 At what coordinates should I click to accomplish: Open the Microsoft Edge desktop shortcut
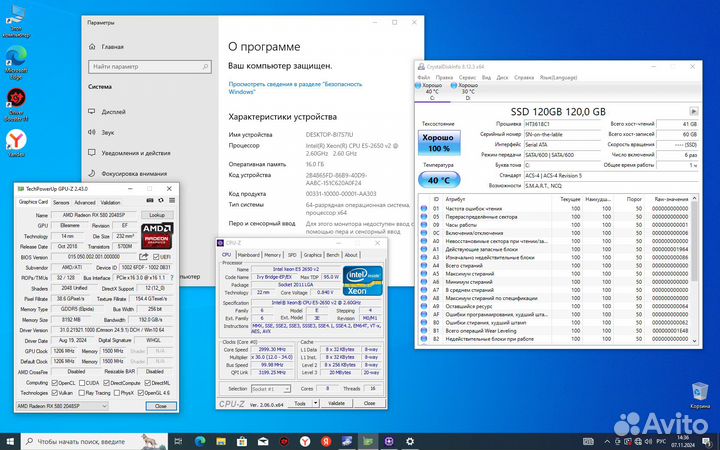[16, 62]
